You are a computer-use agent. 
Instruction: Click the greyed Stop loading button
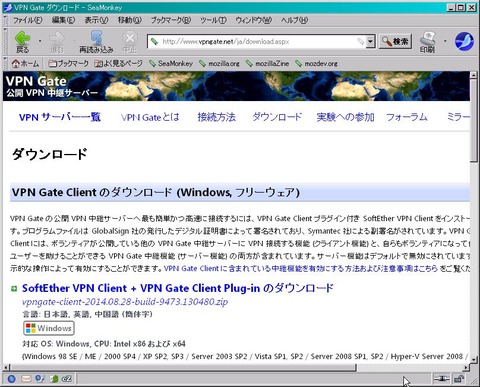click(x=130, y=42)
